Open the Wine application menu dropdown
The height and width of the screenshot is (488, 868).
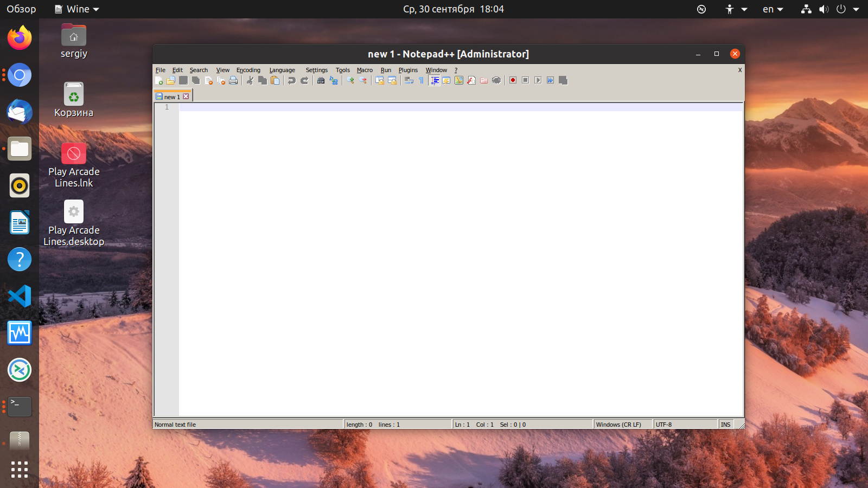pyautogui.click(x=77, y=9)
